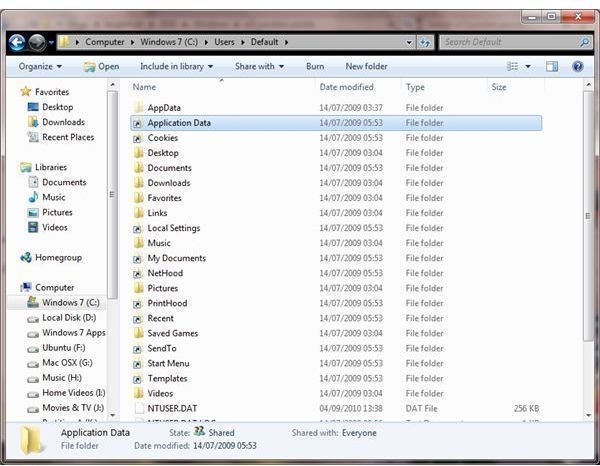Open recent pages dropdown next to Forward
This screenshot has height=466, width=600.
coord(50,42)
